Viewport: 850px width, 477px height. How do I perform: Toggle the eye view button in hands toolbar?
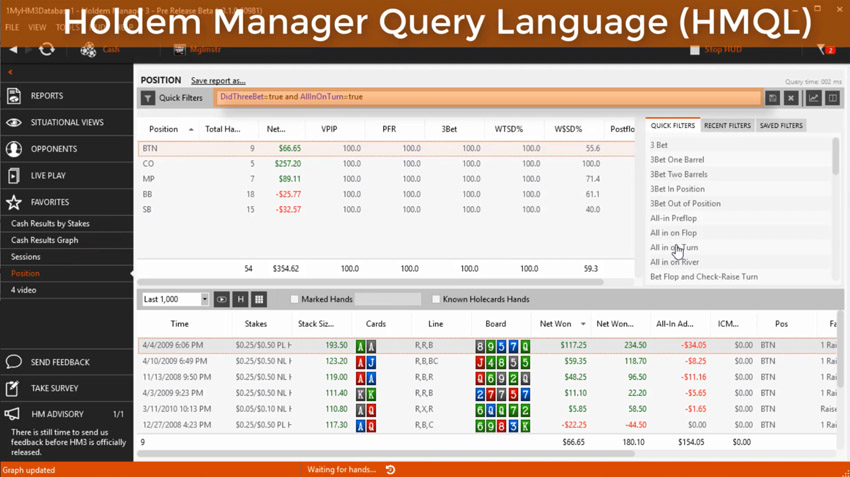(x=221, y=299)
